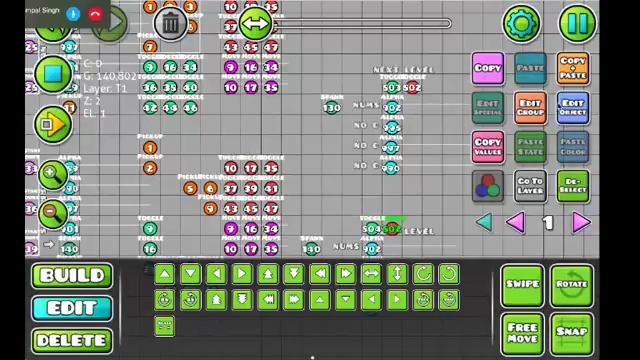
Task: Move object right one small step
Action: [242, 274]
